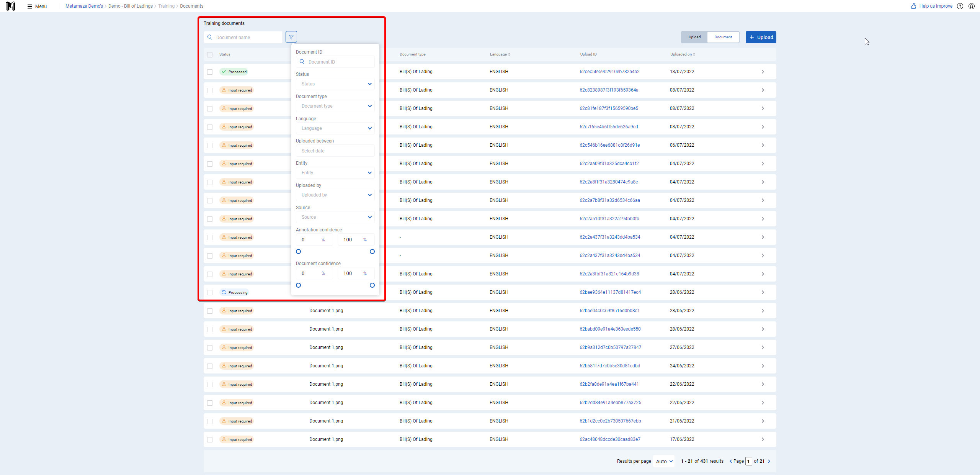Click the Help us improve link
The width and height of the screenshot is (980, 475).
point(936,6)
